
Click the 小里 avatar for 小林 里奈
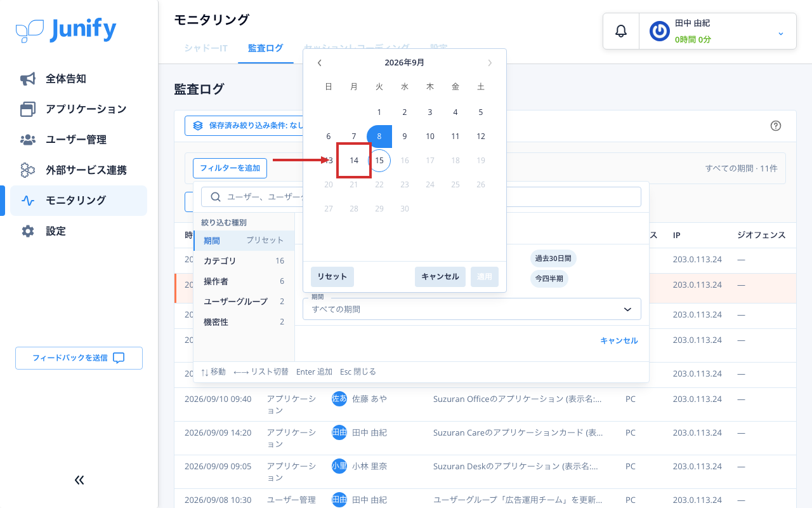coord(339,466)
